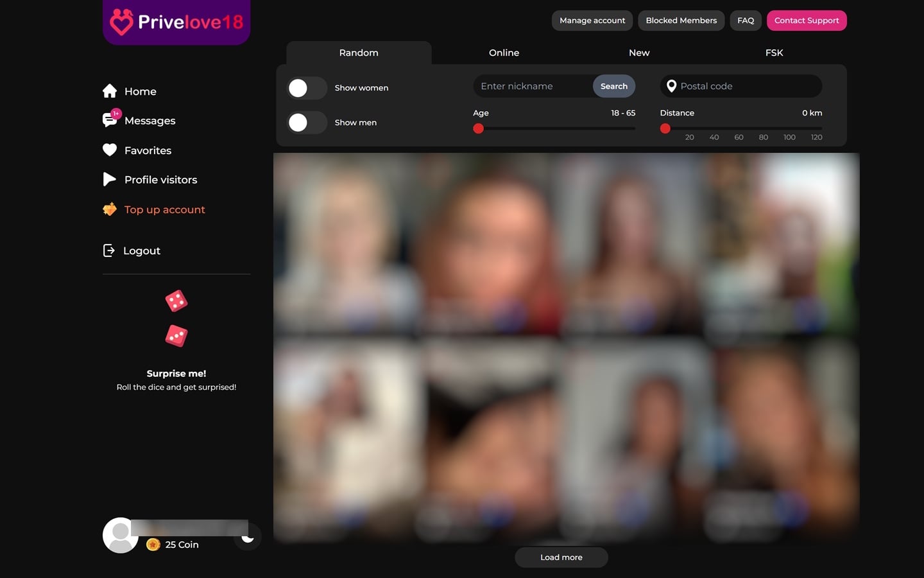Open Messages via the chat bubble icon
The height and width of the screenshot is (578, 924).
pos(110,120)
